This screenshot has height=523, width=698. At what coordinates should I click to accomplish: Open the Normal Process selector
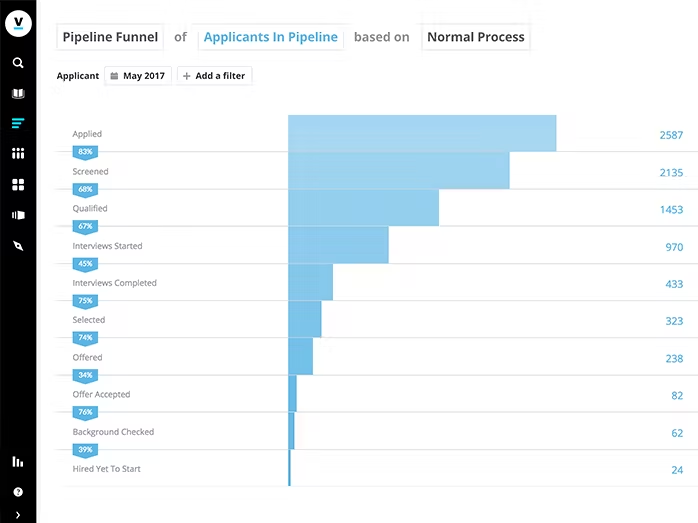pyautogui.click(x=475, y=37)
